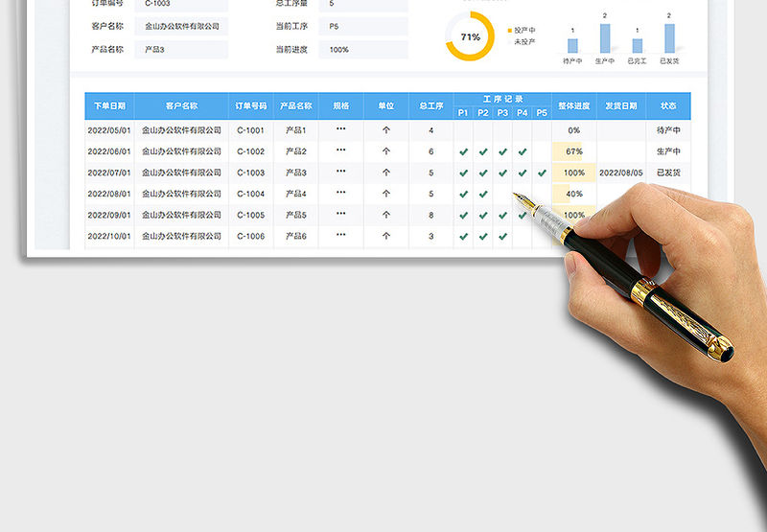
Task: Click the C-1001 order number cell
Action: point(251,130)
